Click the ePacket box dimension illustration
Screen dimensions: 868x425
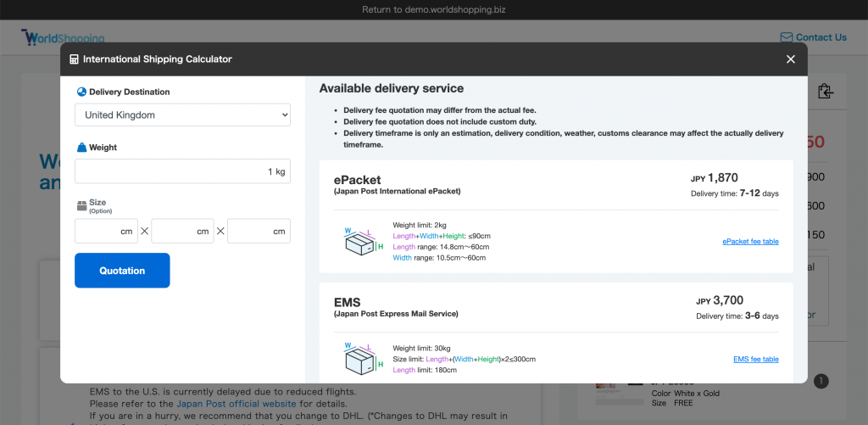pyautogui.click(x=364, y=242)
